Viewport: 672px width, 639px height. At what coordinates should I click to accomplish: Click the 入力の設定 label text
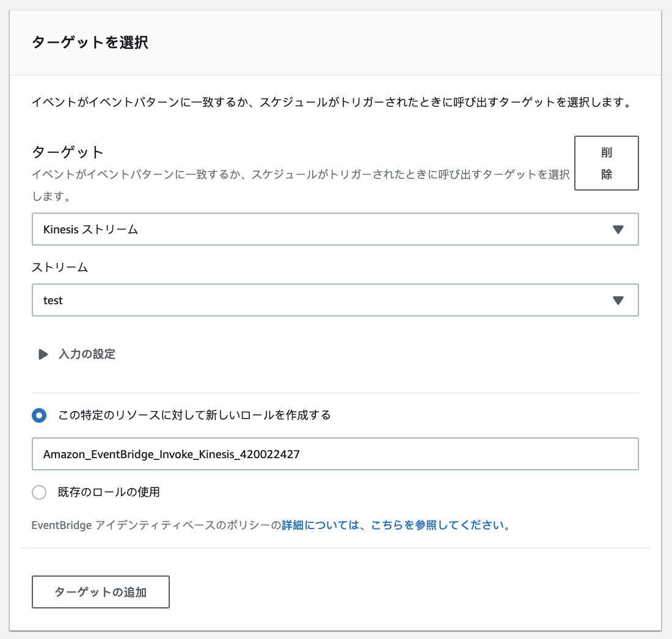[87, 354]
